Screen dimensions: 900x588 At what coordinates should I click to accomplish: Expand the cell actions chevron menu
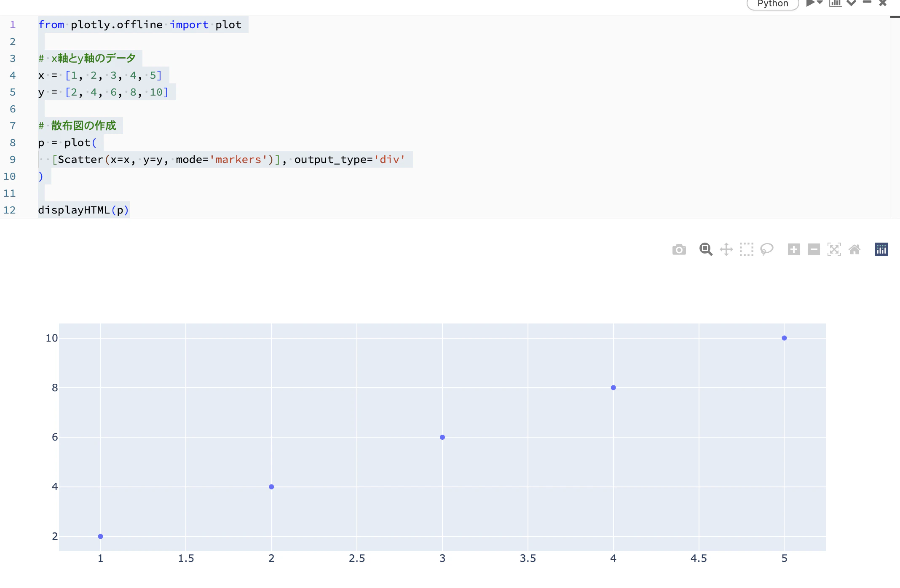click(852, 3)
